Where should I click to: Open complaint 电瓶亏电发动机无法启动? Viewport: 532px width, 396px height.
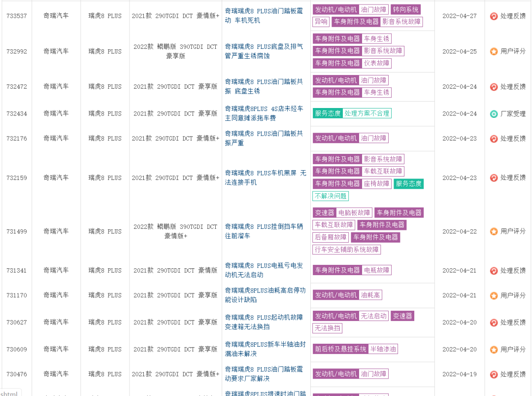pyautogui.click(x=264, y=270)
